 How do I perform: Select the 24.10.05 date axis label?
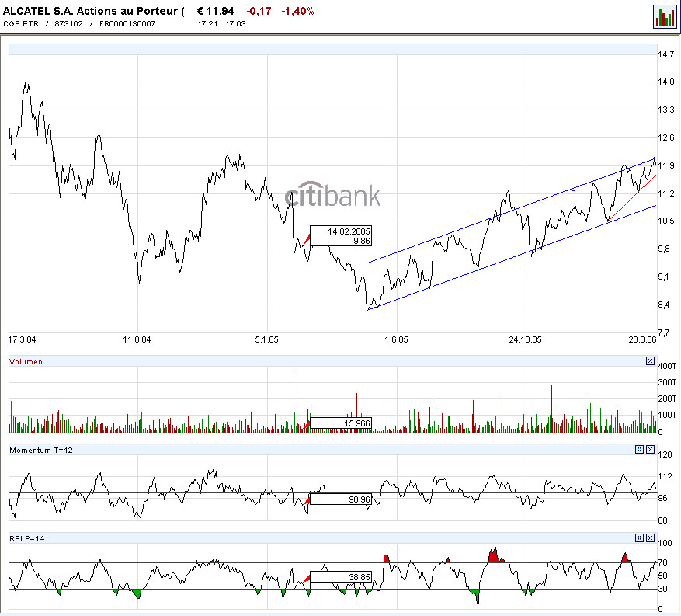(x=525, y=339)
